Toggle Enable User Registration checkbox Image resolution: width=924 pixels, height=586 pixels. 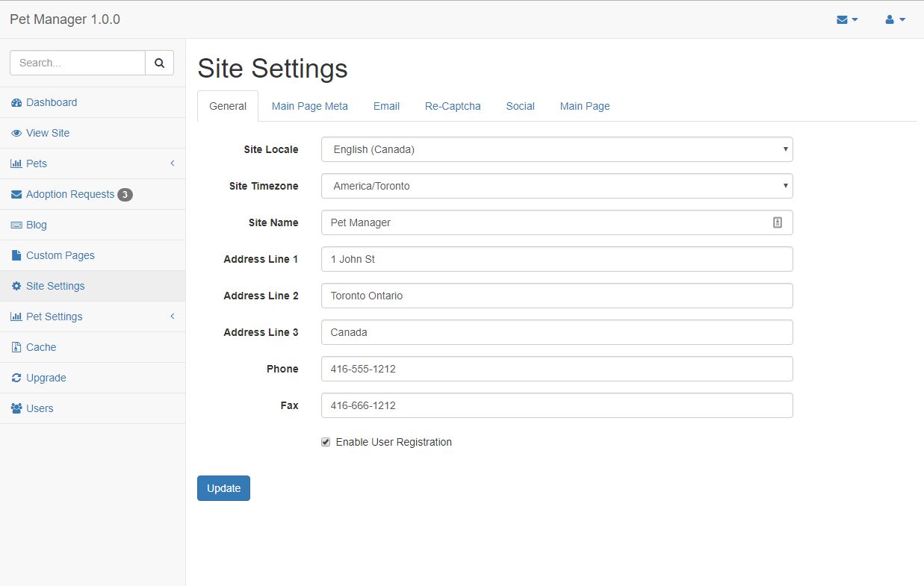[326, 442]
